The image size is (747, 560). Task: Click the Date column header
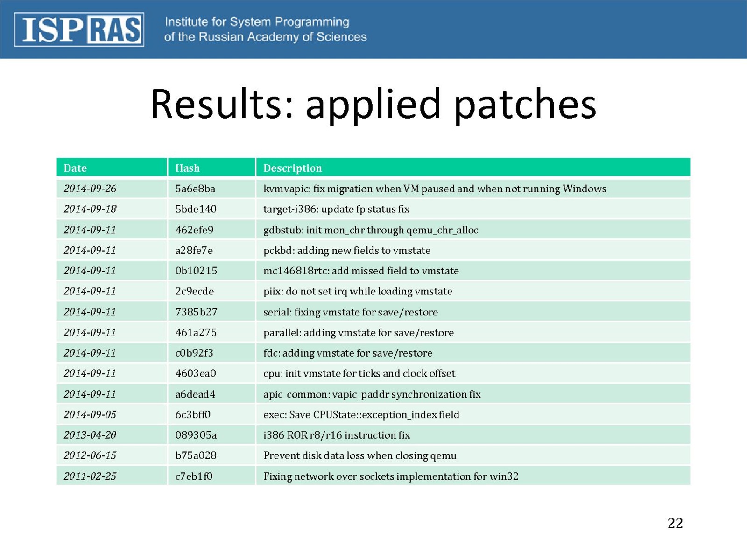pyautogui.click(x=75, y=168)
